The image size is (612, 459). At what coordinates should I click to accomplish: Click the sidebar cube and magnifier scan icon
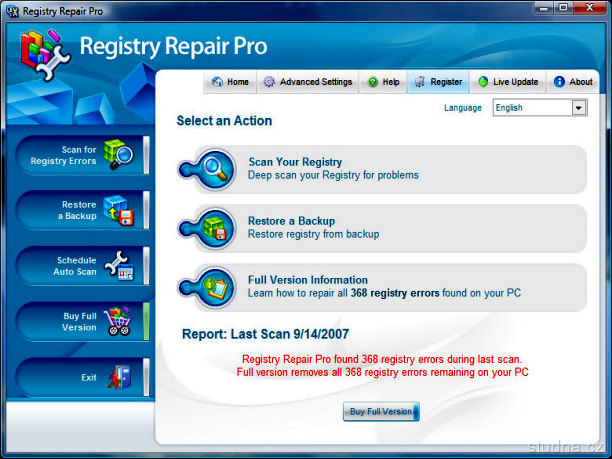tap(118, 155)
